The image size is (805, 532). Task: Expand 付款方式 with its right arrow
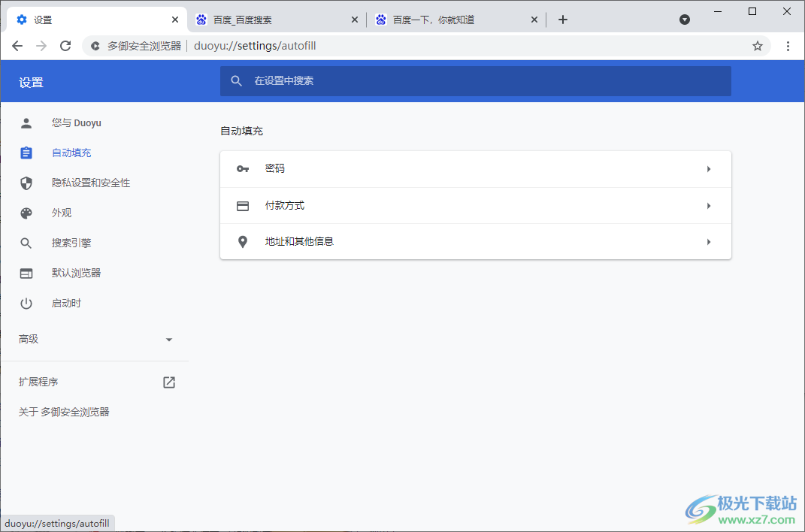[709, 206]
